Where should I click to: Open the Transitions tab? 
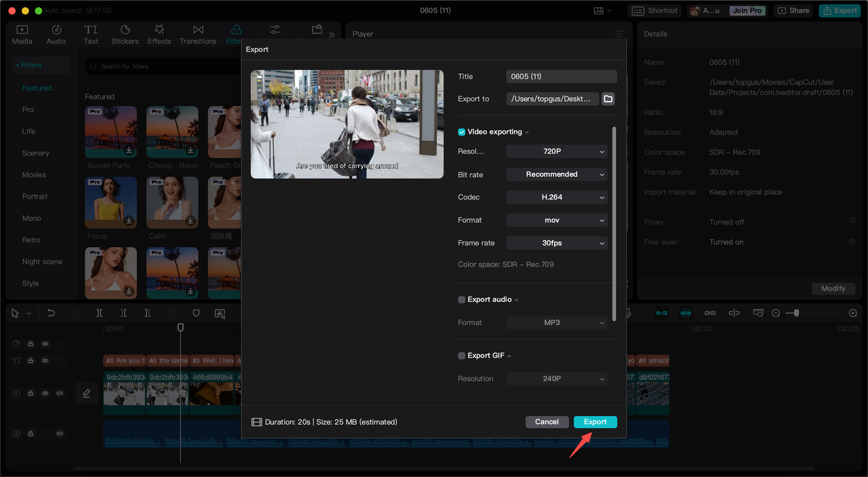(x=198, y=35)
